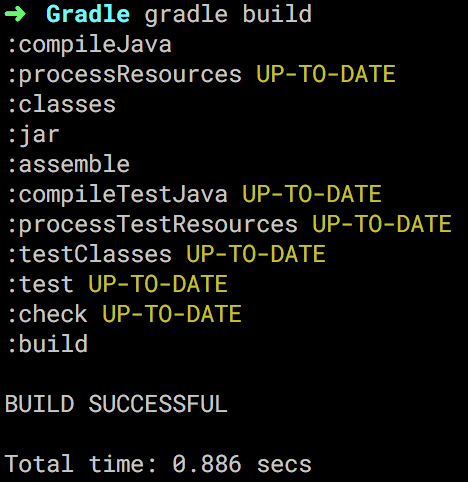
Task: Click UP-TO-DATE status after testClasses
Action: (256, 254)
